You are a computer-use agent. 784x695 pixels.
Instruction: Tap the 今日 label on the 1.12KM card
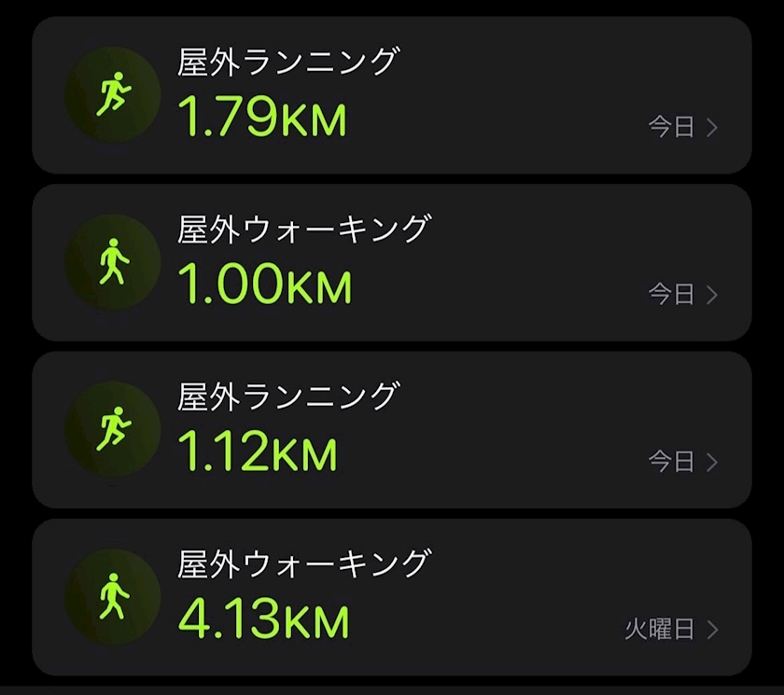[672, 462]
